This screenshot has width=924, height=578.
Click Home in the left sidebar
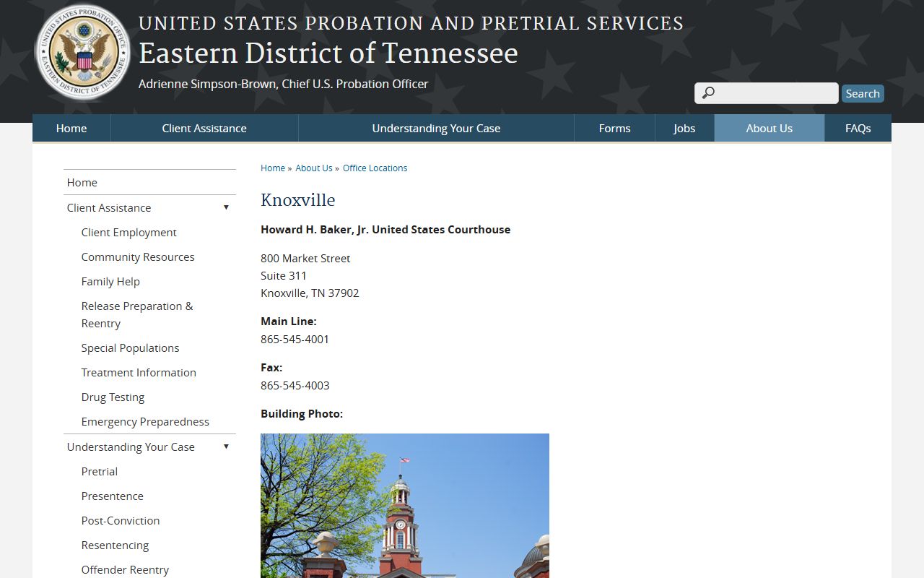click(x=82, y=182)
